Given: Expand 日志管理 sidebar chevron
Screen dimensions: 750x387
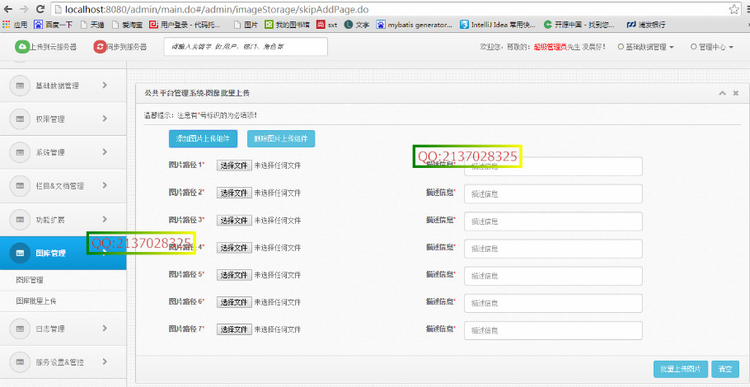Looking at the screenshot, I should point(105,328).
